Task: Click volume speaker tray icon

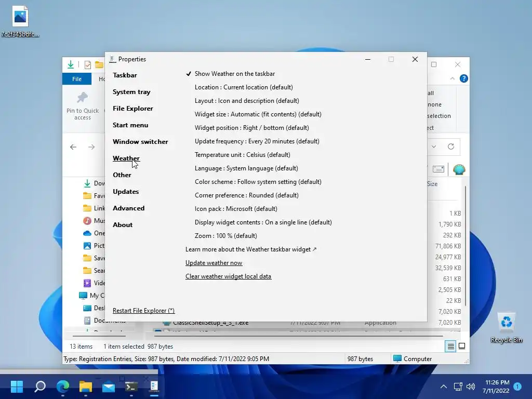Action: coord(470,387)
